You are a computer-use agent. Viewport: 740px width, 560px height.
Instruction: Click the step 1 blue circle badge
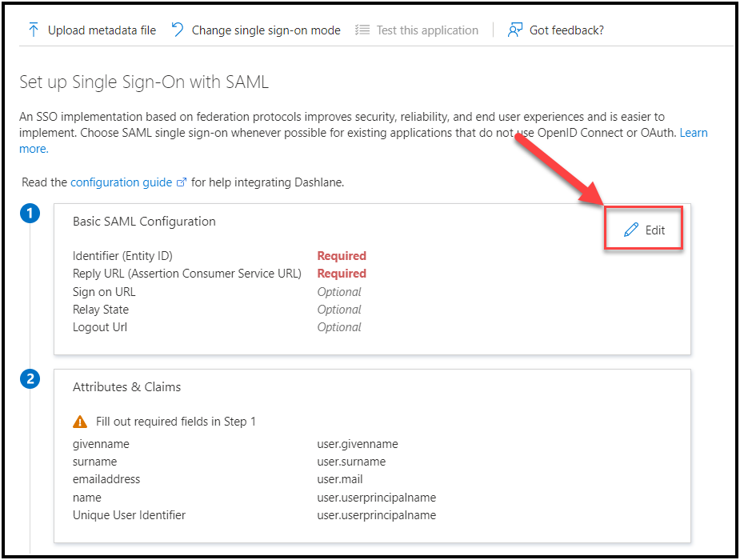(x=30, y=214)
